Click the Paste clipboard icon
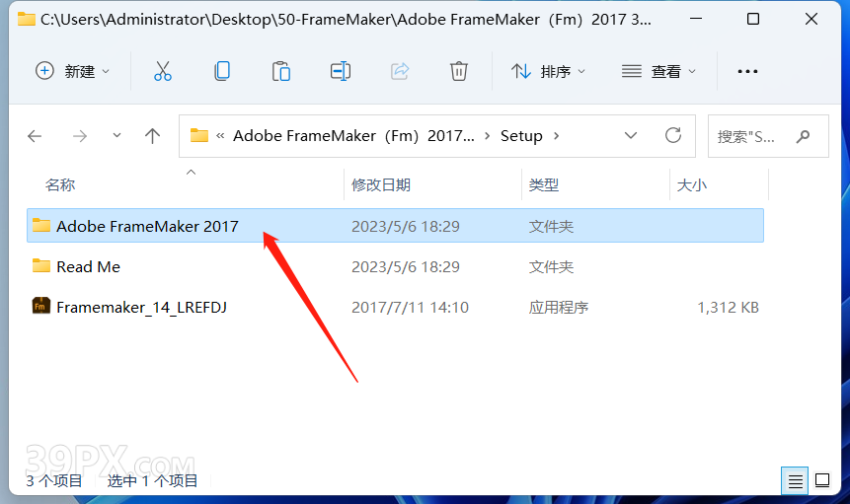850x504 pixels. click(280, 71)
